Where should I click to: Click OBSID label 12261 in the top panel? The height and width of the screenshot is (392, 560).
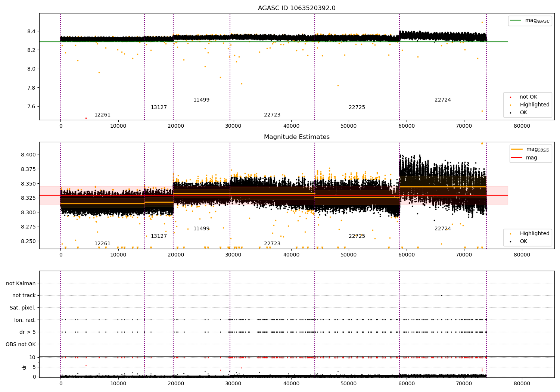(102, 115)
